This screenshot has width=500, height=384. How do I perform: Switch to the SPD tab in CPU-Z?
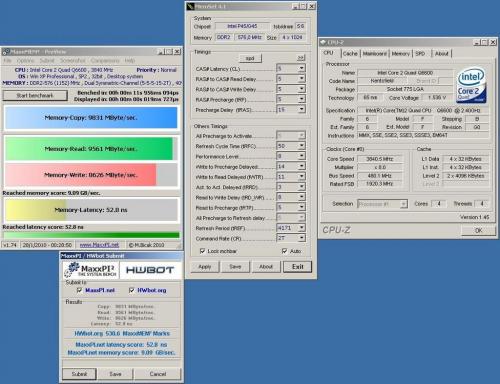pyautogui.click(x=420, y=53)
